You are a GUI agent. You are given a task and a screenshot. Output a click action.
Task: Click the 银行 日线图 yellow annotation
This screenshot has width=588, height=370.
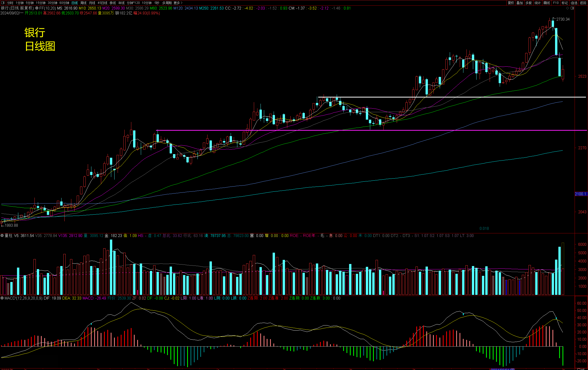[x=40, y=39]
